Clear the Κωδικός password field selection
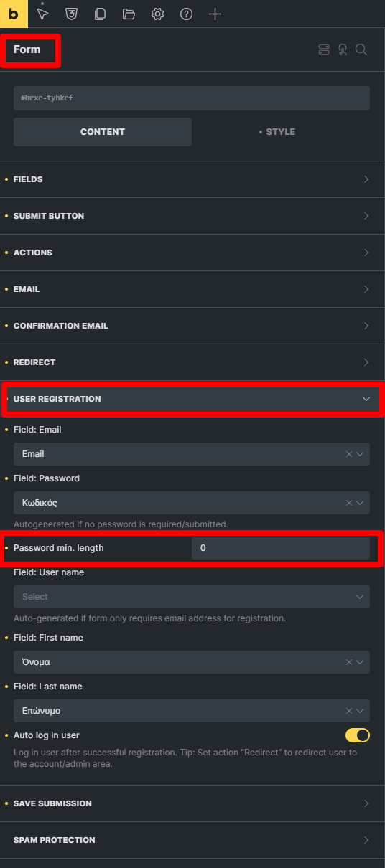This screenshot has height=868, width=385. coord(349,503)
